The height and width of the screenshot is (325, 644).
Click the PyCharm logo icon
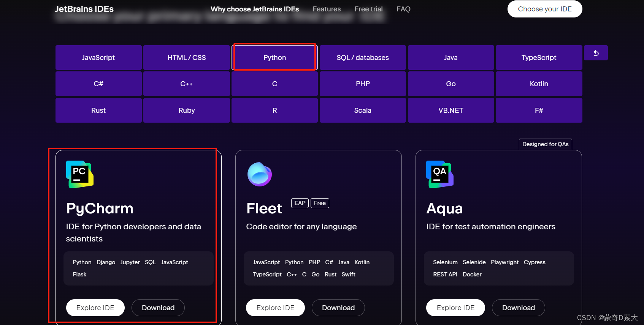click(x=80, y=174)
